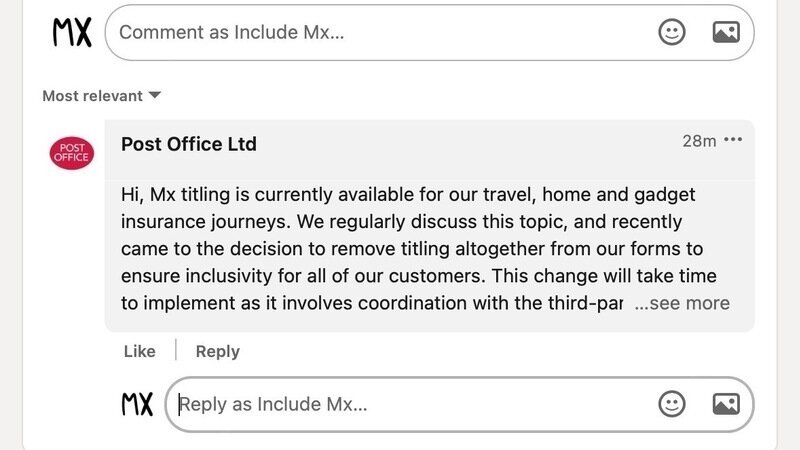This screenshot has height=450, width=800.
Task: Open the Most relevant sort dropdown
Action: [92, 96]
